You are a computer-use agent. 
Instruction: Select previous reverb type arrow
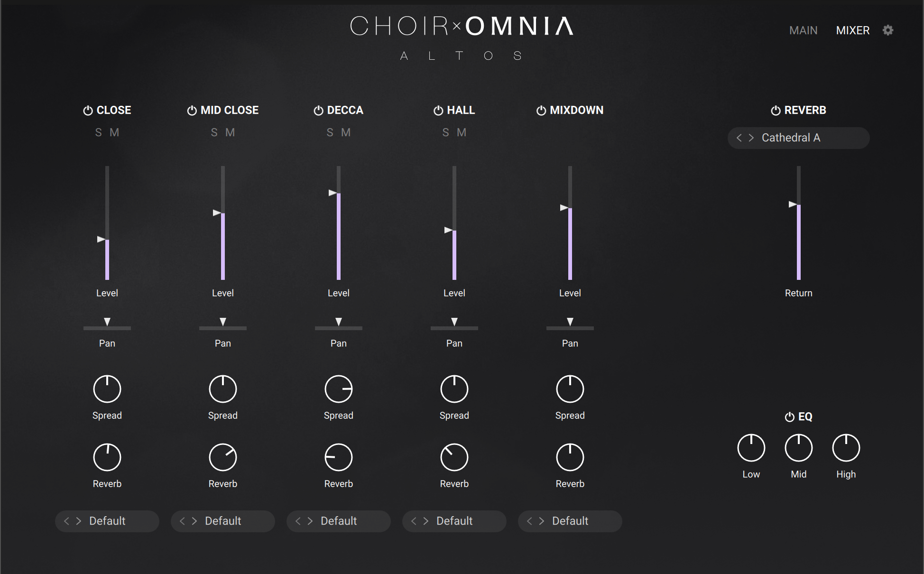point(739,138)
